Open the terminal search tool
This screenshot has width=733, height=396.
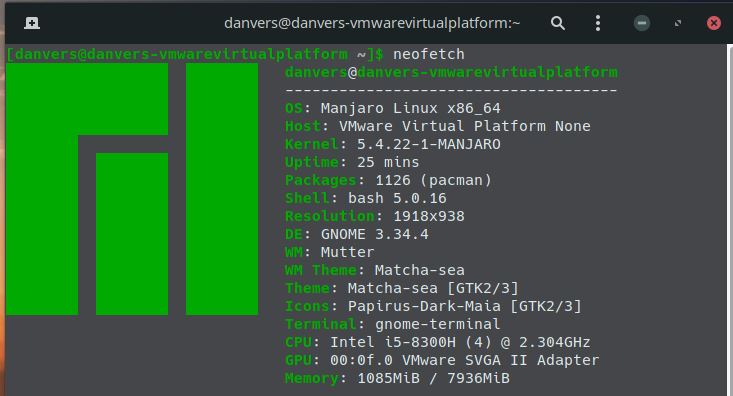point(558,23)
